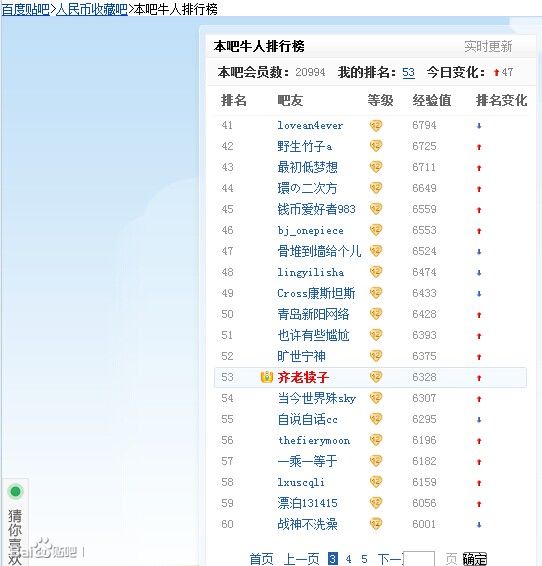542x566 pixels.
Task: Go to page 5 of rankings
Action: point(364,559)
